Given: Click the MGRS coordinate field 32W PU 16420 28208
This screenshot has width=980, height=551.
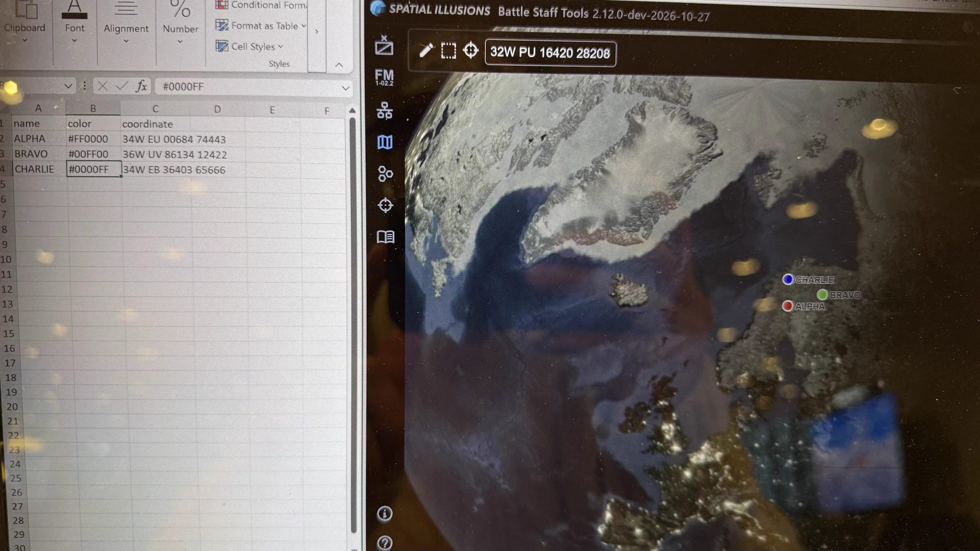Looking at the screenshot, I should [x=550, y=53].
